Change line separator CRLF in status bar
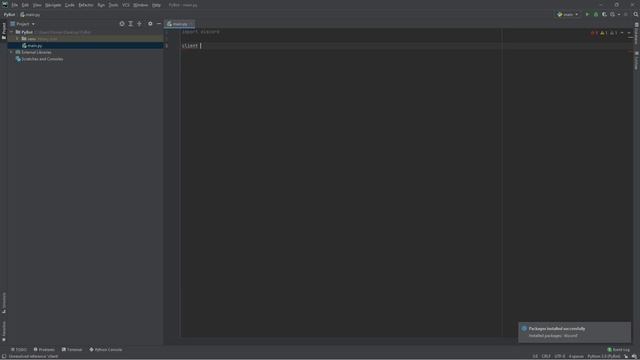This screenshot has width=640, height=360. point(546,356)
